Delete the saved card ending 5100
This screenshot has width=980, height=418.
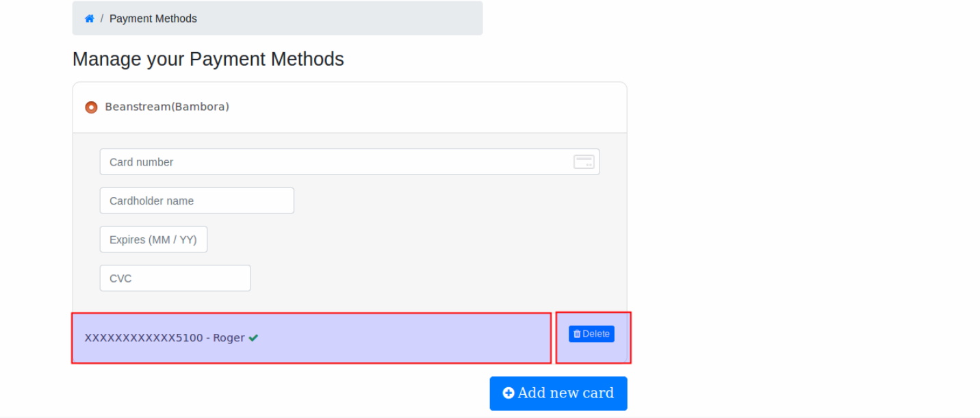click(591, 334)
